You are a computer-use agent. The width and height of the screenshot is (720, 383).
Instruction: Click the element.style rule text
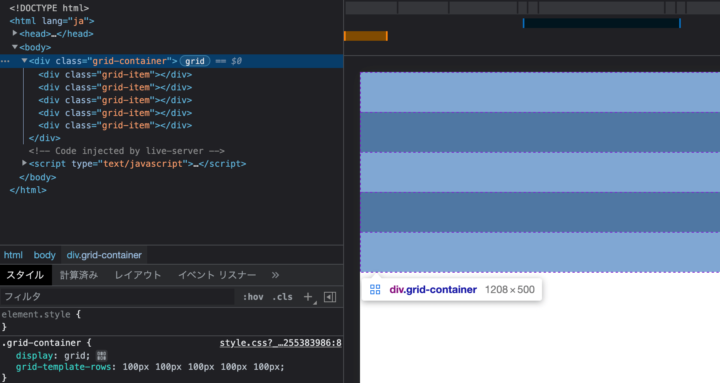[x=36, y=315]
